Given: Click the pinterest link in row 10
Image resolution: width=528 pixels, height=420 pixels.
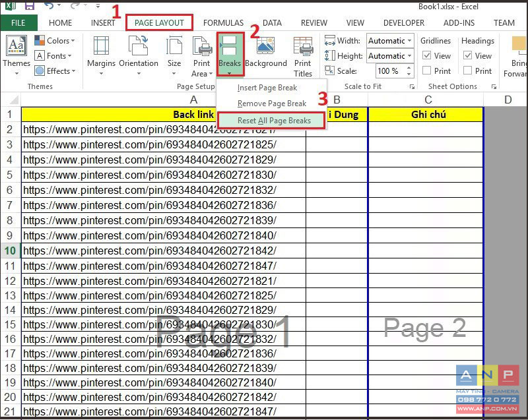Looking at the screenshot, I should click(x=150, y=251).
